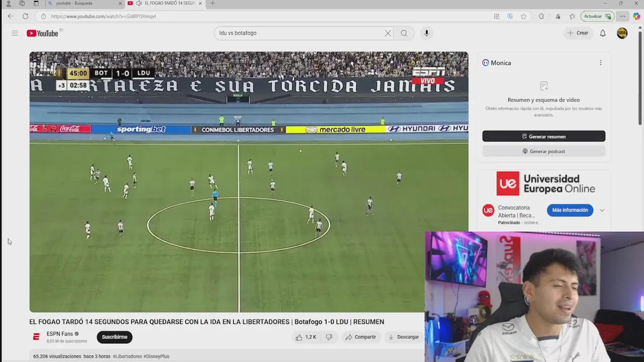
Task: Open the browser profile icon
Action: click(8, 4)
